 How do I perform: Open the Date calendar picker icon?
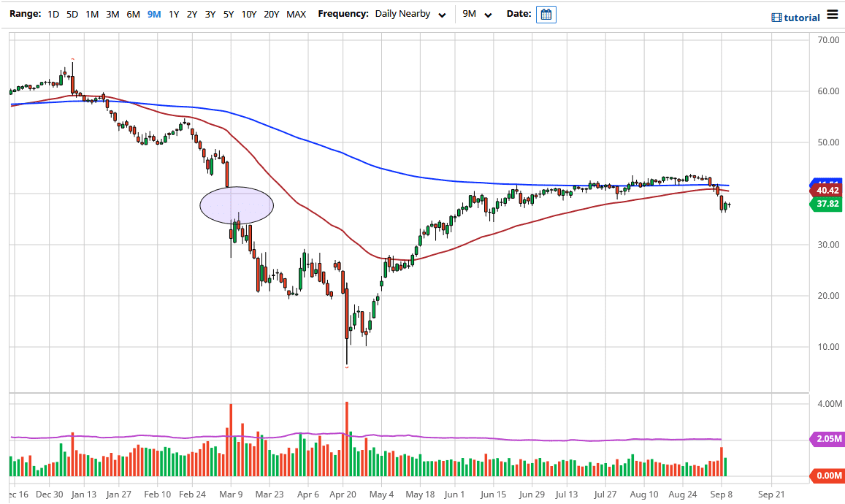point(546,14)
